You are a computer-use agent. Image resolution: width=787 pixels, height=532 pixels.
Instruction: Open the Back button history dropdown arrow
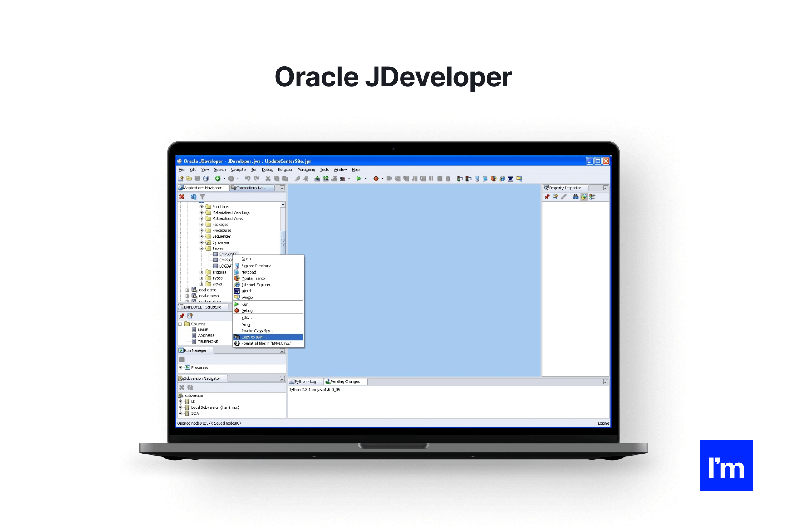tap(224, 179)
